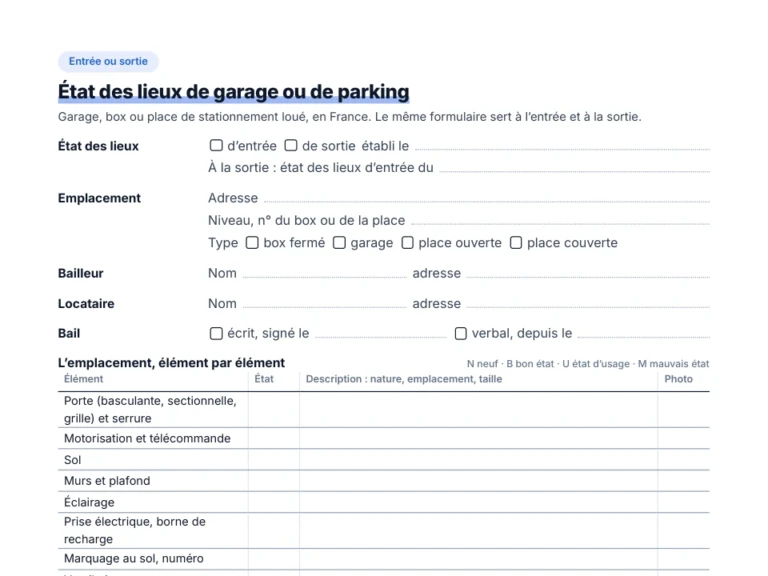Click heading "L'emplacement, élément par élément"
The height and width of the screenshot is (576, 768).
[171, 363]
